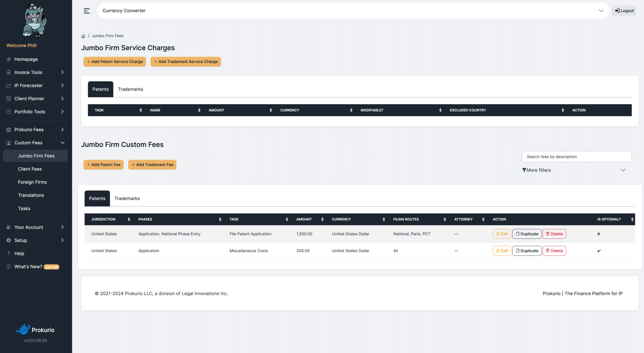Screen dimensions: 644x353
Task: Expand the Invoice Tools submenu chevron
Action: tap(62, 72)
